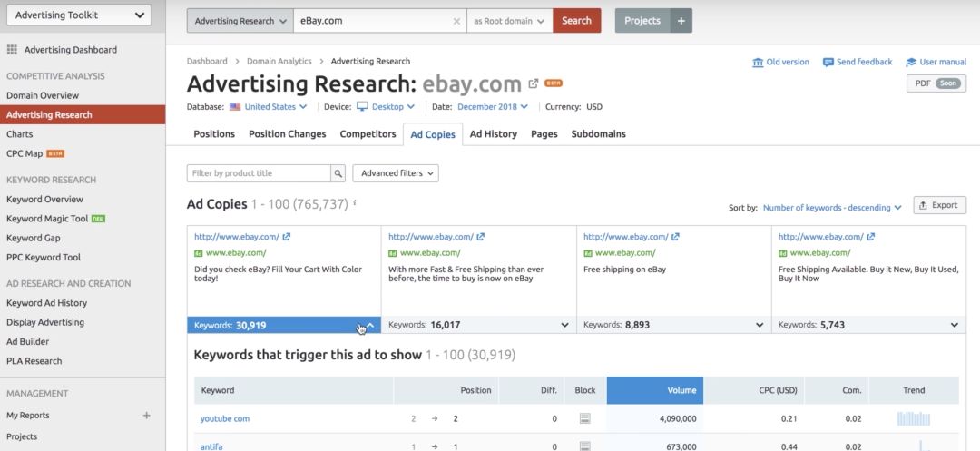
Task: Switch to the Position Changes tab
Action: tap(288, 133)
